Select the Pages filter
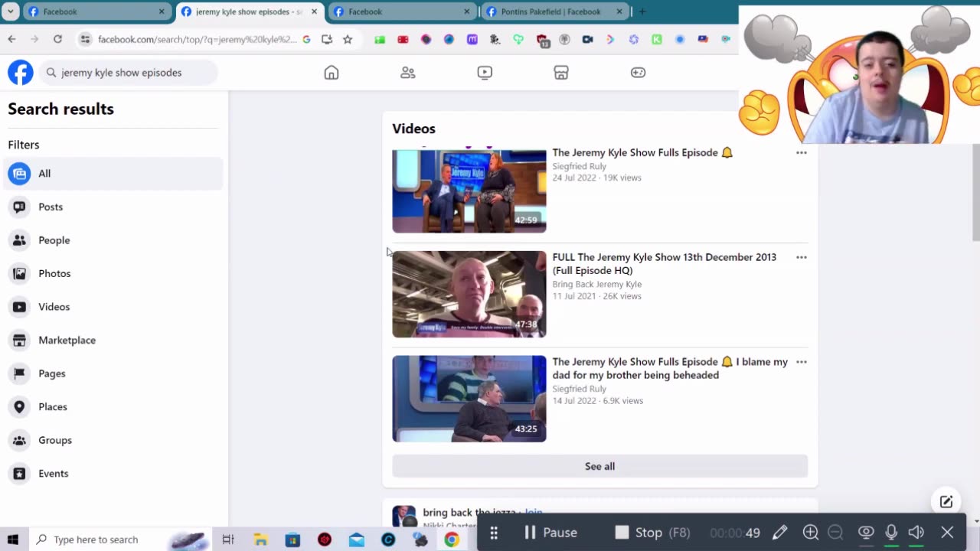This screenshot has width=980, height=551. [113, 373]
